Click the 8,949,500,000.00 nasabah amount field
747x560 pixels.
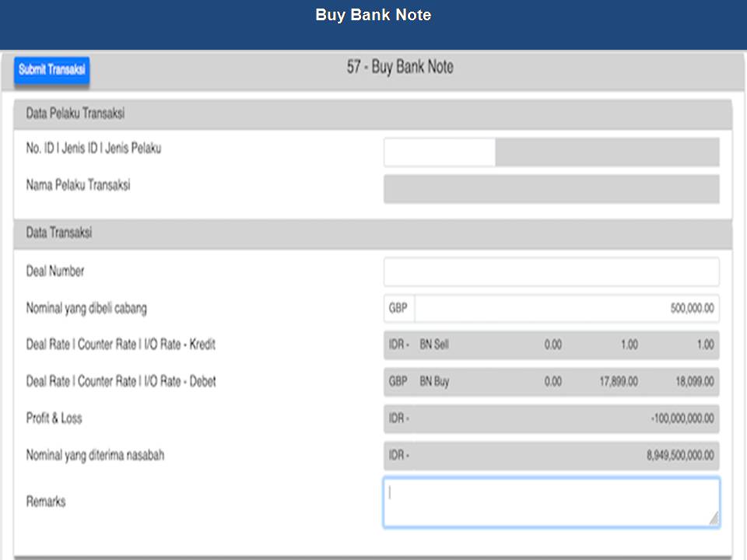(x=551, y=456)
